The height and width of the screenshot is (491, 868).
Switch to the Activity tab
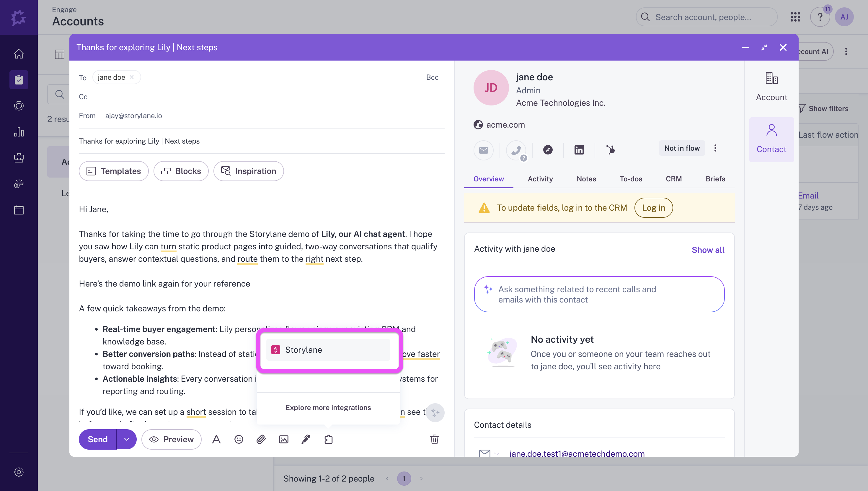540,179
